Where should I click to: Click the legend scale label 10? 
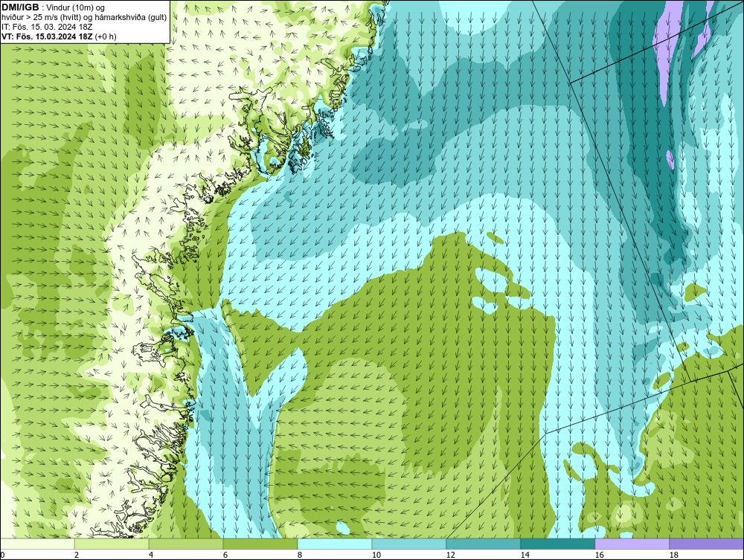point(376,555)
